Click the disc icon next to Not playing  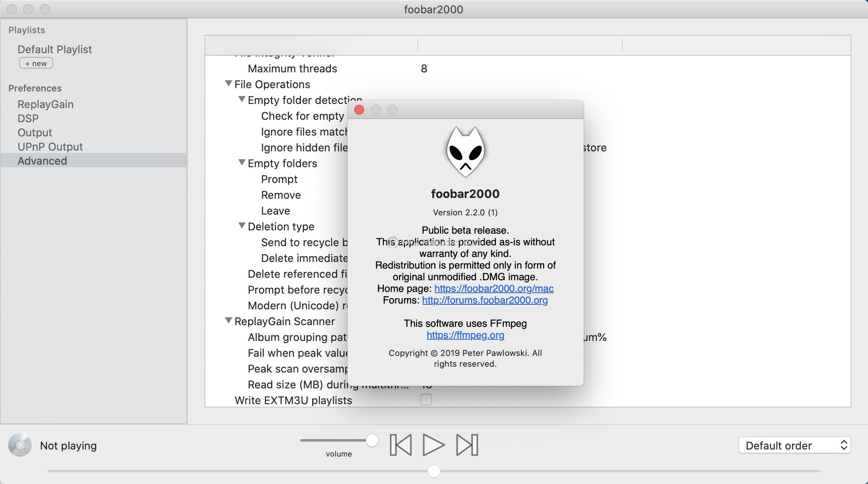pyautogui.click(x=20, y=445)
